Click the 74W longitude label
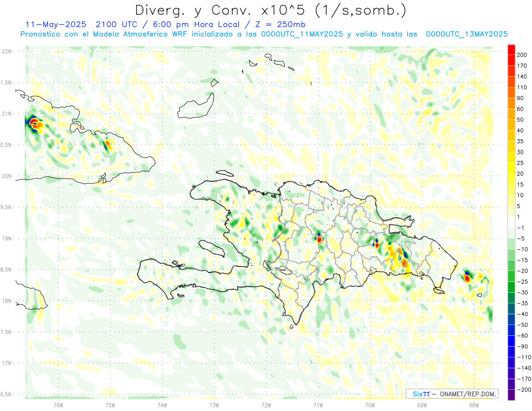 [x=162, y=405]
